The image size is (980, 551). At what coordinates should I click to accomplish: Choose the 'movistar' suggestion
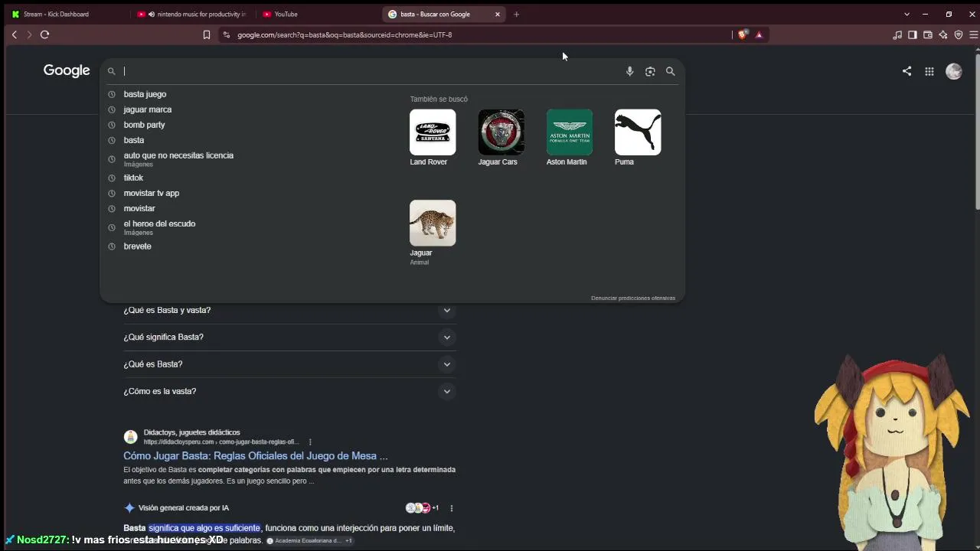[139, 208]
